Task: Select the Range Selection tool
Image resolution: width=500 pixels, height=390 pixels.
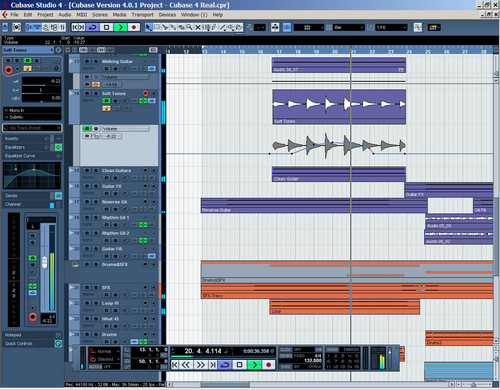Action: pos(157,27)
